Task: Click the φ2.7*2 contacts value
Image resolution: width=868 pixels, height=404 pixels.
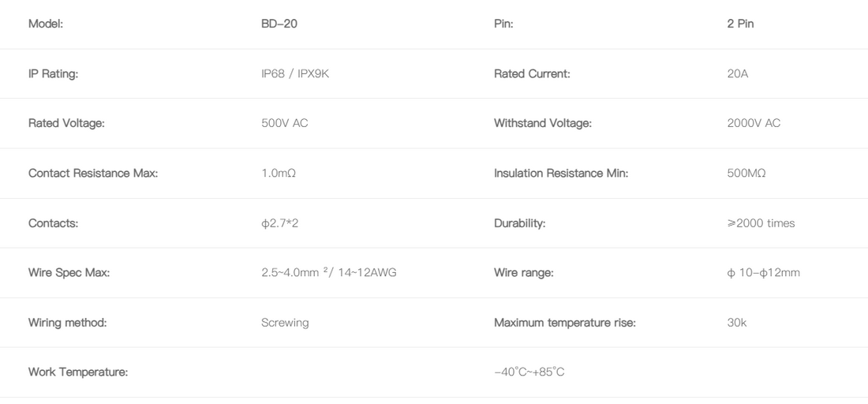Action: (x=279, y=223)
